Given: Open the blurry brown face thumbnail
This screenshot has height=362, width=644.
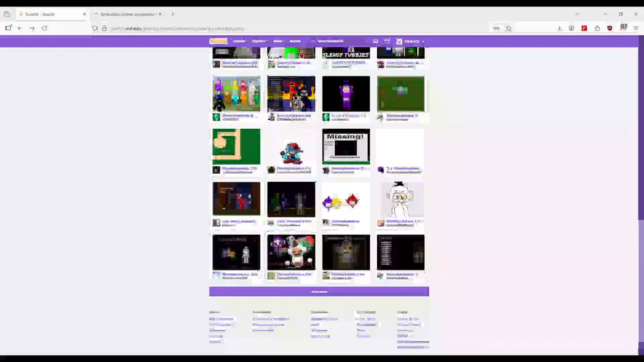Looking at the screenshot, I should (346, 252).
